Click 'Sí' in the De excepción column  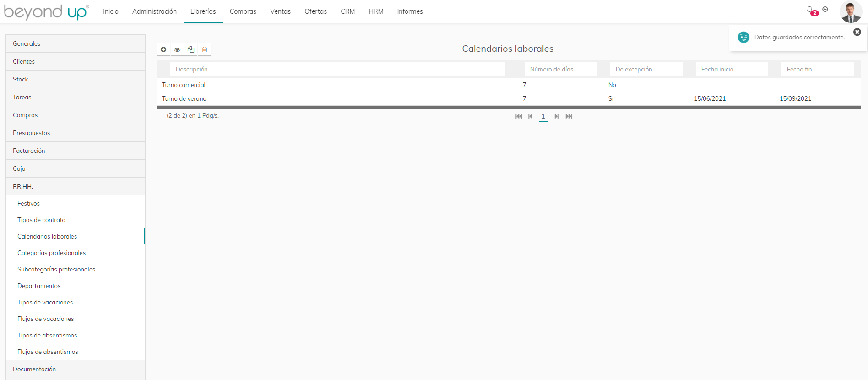(x=611, y=98)
